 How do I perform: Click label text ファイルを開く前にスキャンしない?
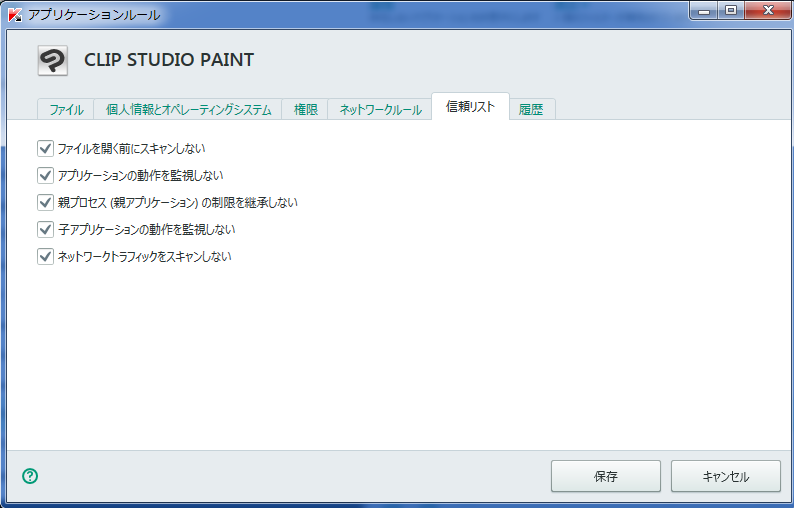[x=131, y=148]
